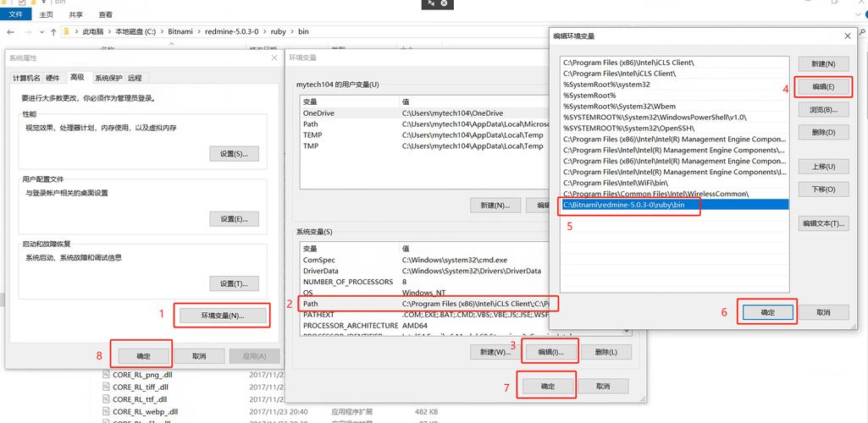Select the %SystemRoot%\System32\Wbem path entry
Screen dimensions: 868x423
pos(675,106)
